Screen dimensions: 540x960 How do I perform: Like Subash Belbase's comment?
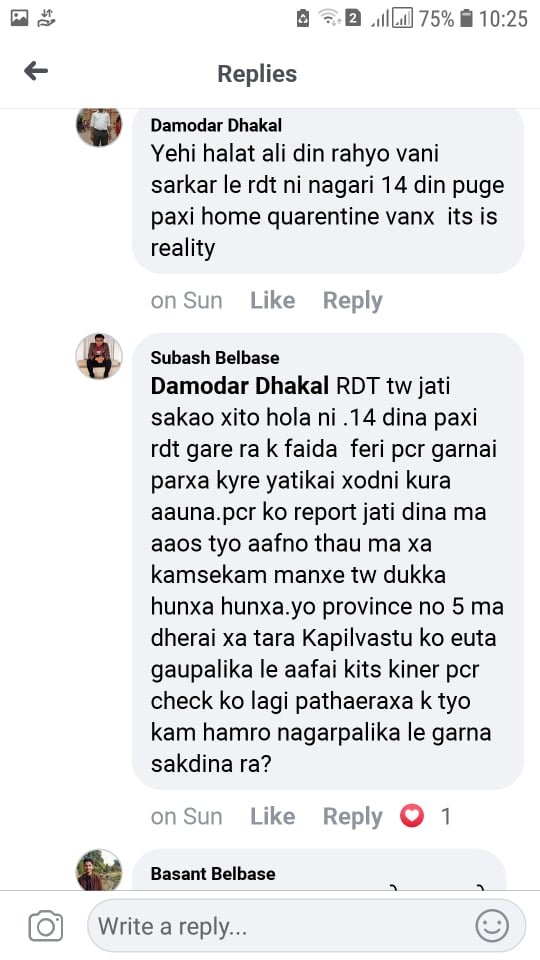pyautogui.click(x=272, y=816)
